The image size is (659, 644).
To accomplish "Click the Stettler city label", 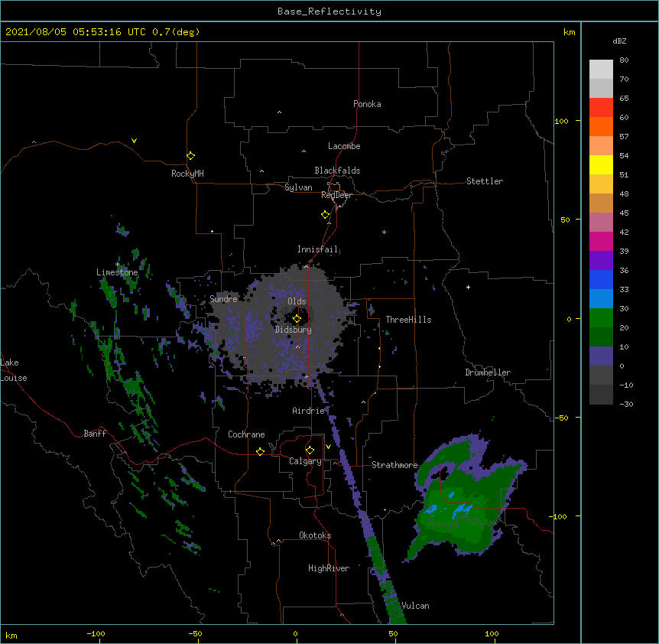I will [485, 181].
